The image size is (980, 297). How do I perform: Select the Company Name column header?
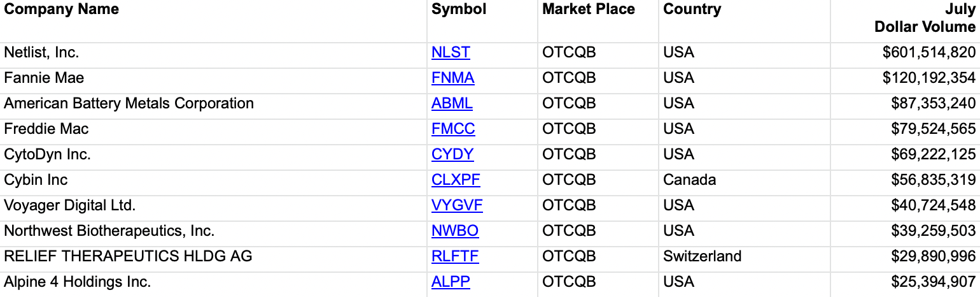[x=62, y=10]
